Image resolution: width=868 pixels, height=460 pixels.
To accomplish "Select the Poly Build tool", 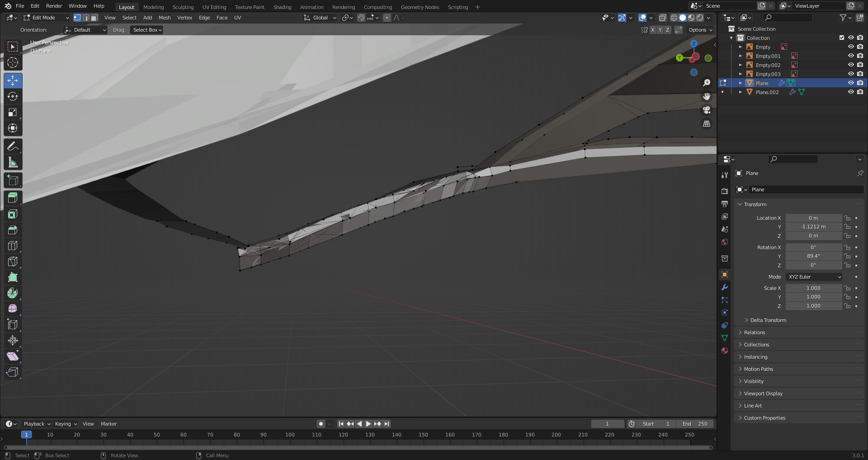I will coord(13,277).
